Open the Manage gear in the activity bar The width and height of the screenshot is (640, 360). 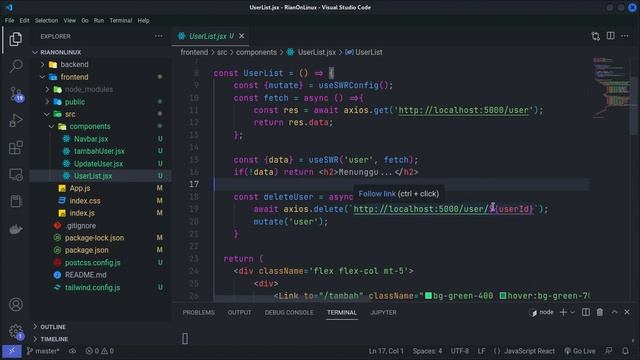pyautogui.click(x=16, y=331)
